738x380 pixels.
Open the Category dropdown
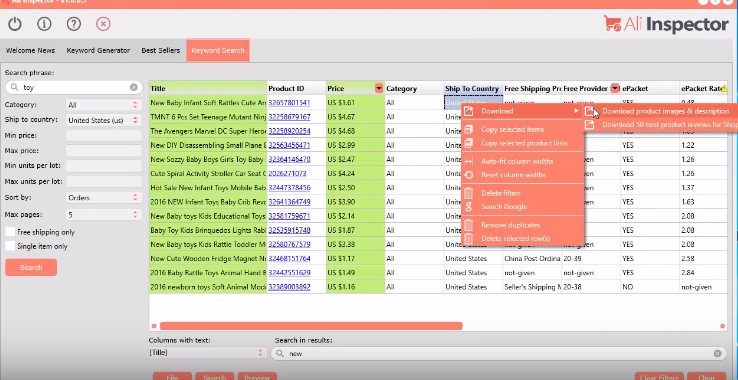tap(104, 105)
